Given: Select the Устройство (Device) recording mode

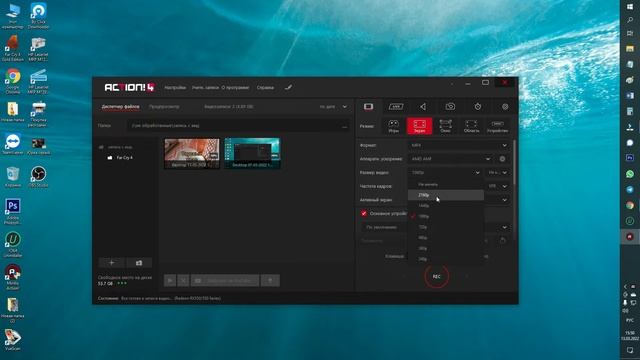Looking at the screenshot, I should (x=497, y=126).
